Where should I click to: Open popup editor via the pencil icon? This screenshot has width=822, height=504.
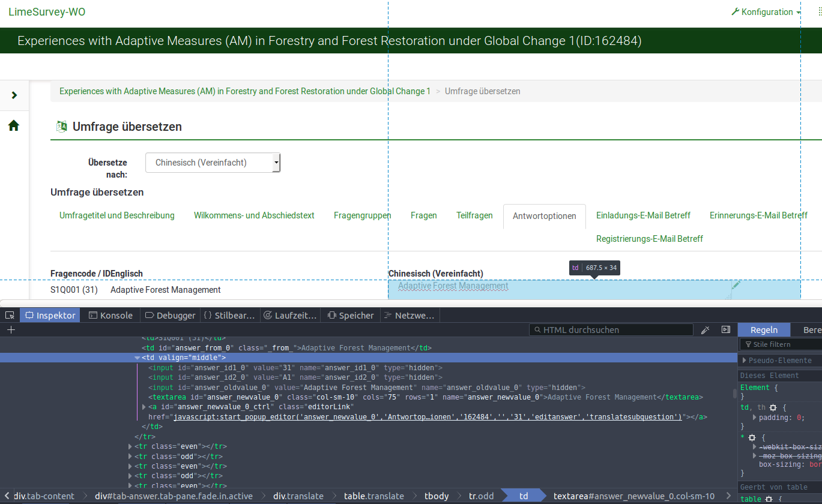point(736,285)
